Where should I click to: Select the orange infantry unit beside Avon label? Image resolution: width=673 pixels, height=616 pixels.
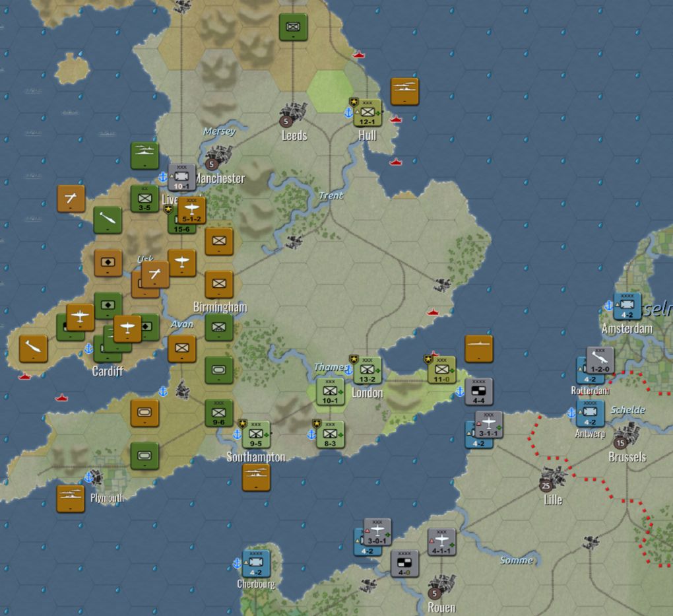click(x=181, y=349)
